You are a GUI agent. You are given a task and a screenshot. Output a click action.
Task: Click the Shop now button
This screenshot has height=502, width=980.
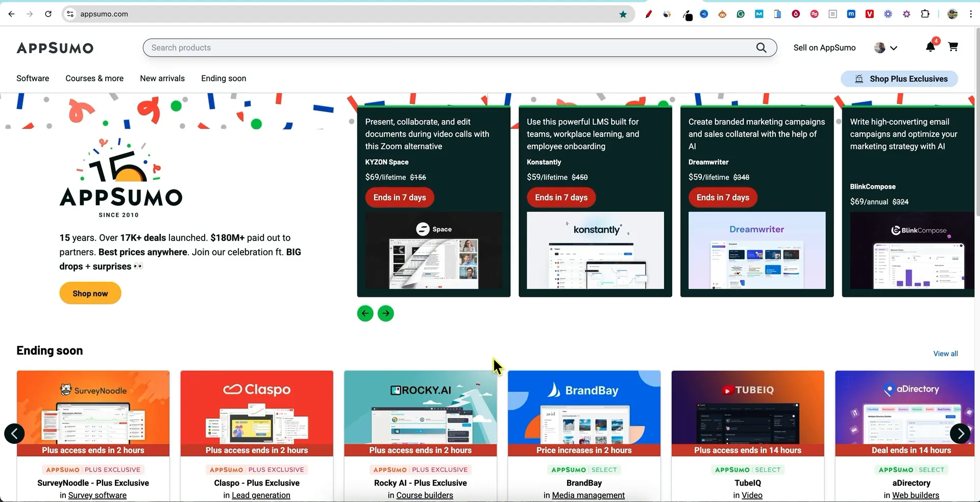(90, 293)
